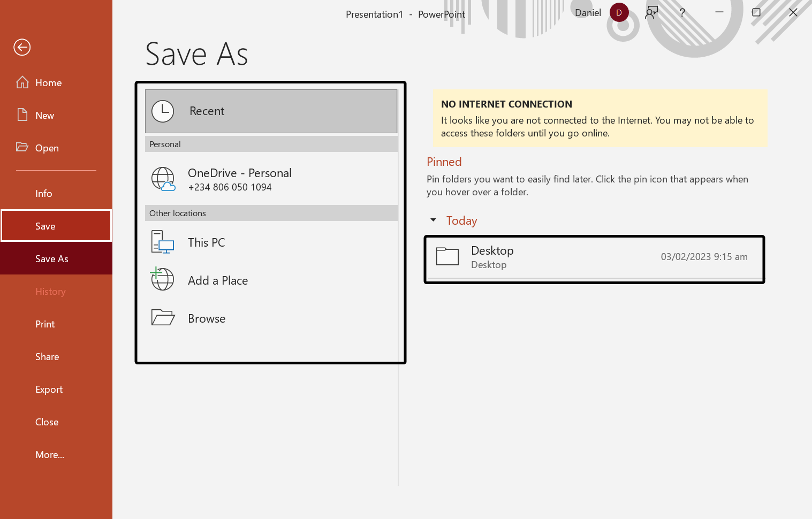The height and width of the screenshot is (519, 812).
Task: Click the This PC computer icon
Action: (163, 242)
